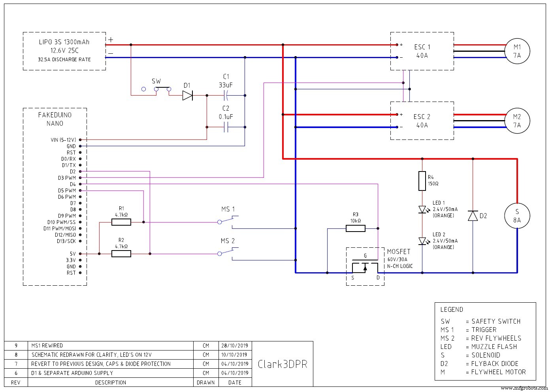Click the M1 flywheel motor circle

(x=517, y=51)
